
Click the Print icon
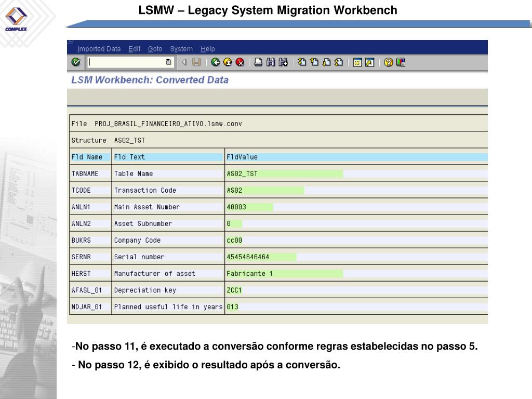pos(258,62)
